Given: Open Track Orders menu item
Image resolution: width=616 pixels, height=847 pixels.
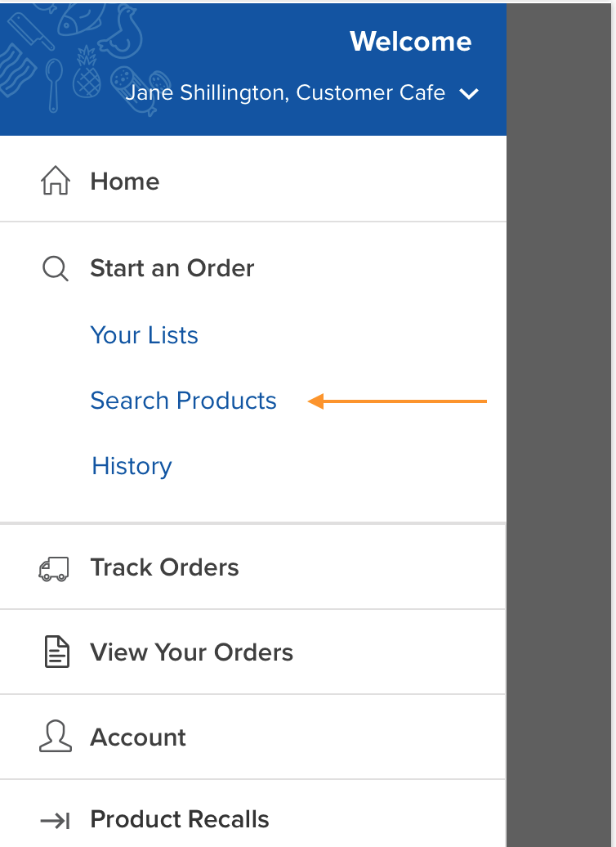Looking at the screenshot, I should click(253, 567).
